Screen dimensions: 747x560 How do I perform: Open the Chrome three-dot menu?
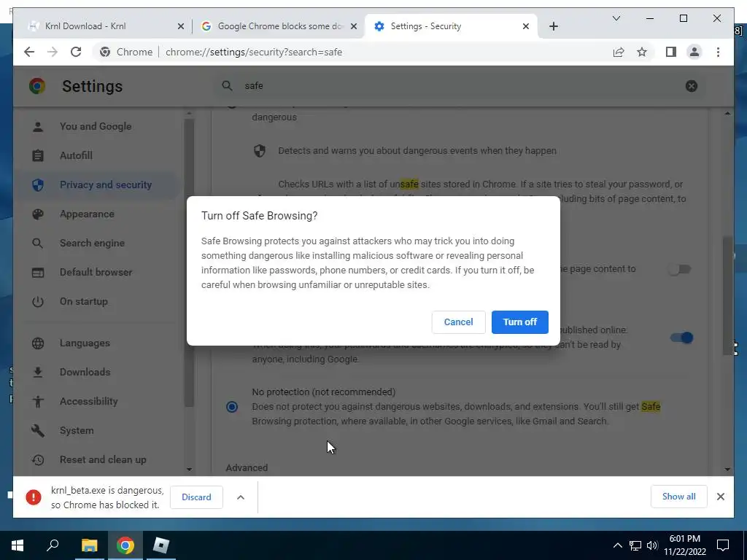718,52
